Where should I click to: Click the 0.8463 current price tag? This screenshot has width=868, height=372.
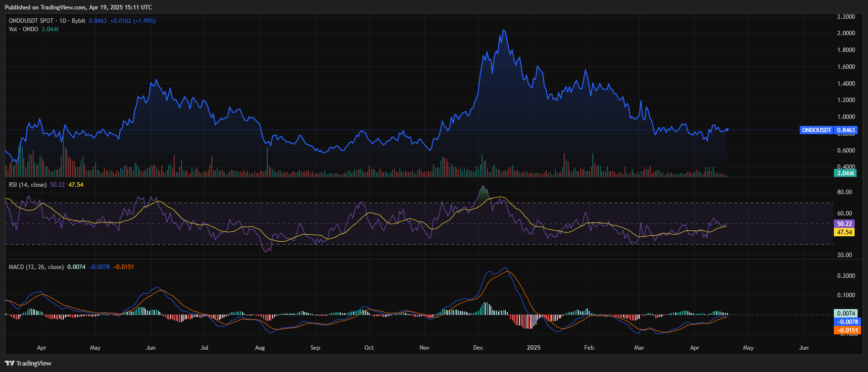(x=845, y=130)
